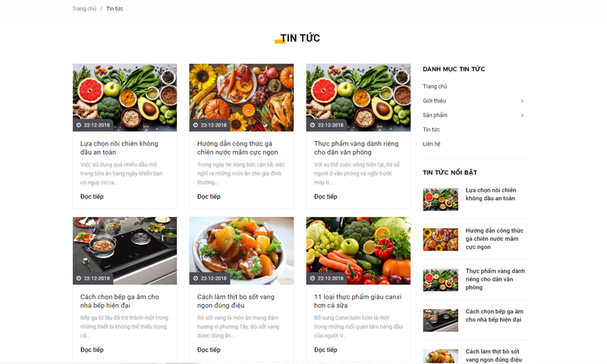Go to Trang chủ via the breadcrumb
The height and width of the screenshot is (364, 607).
click(84, 8)
